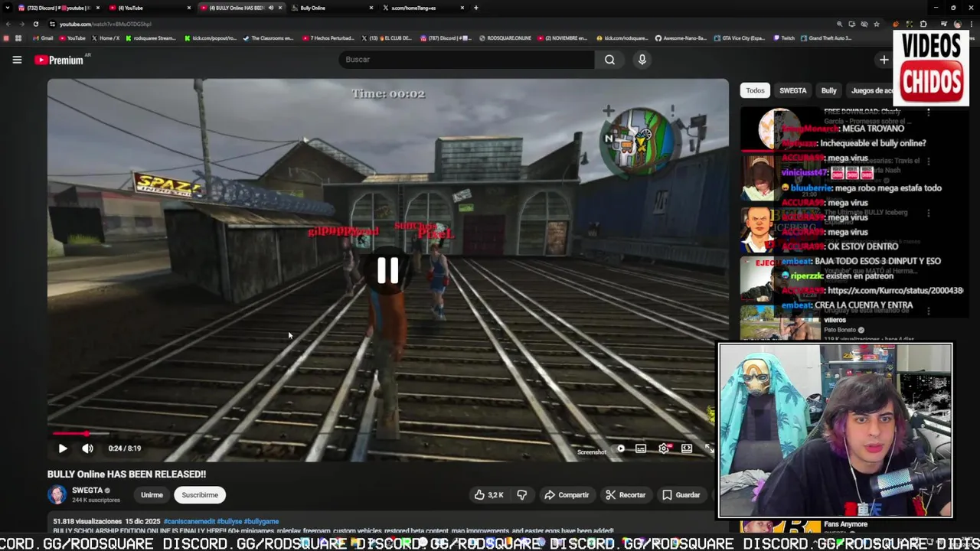Open SWEGTA channel avatar

tap(57, 494)
